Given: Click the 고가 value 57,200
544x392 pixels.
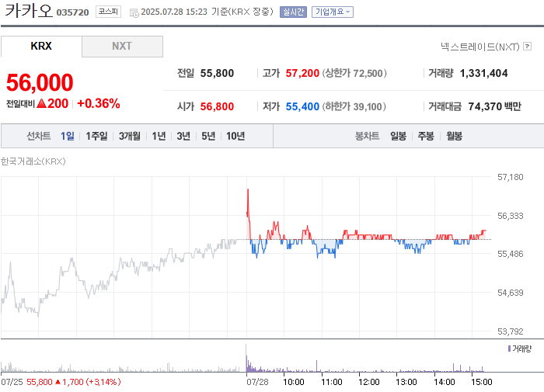Looking at the screenshot, I should [x=302, y=73].
